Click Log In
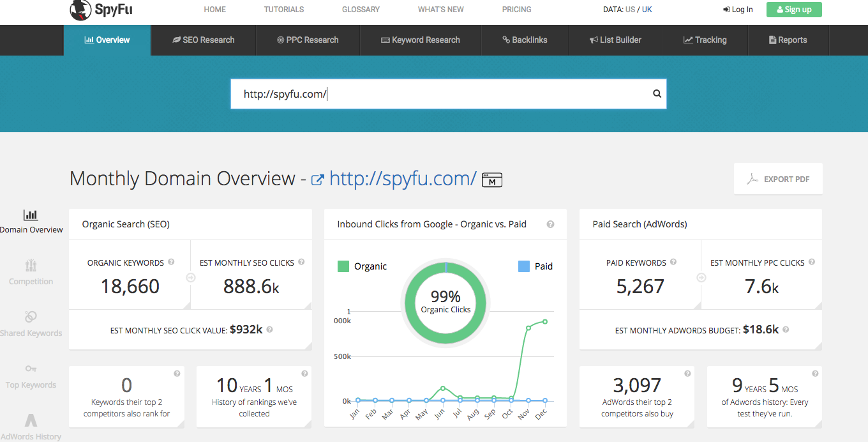Screen dimensions: 868x442 (x=738, y=10)
